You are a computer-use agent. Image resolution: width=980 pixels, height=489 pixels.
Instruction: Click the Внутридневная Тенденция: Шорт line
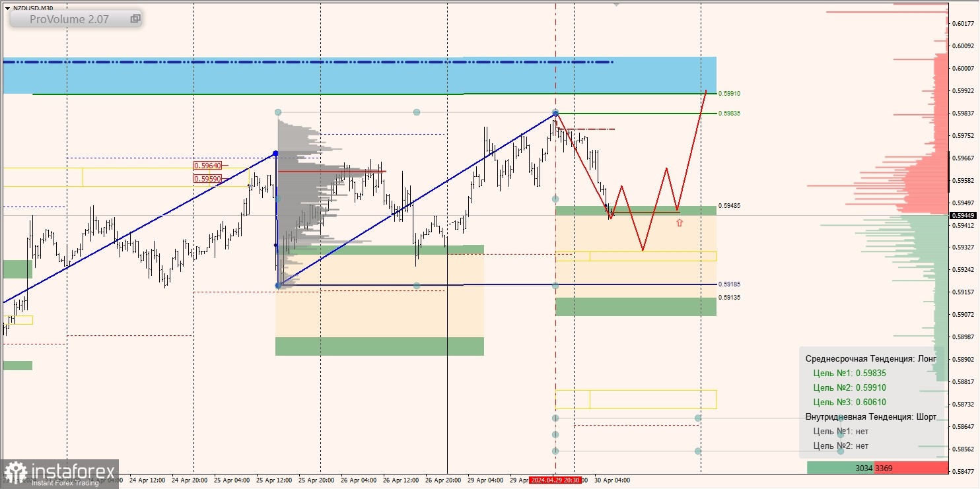tap(871, 416)
